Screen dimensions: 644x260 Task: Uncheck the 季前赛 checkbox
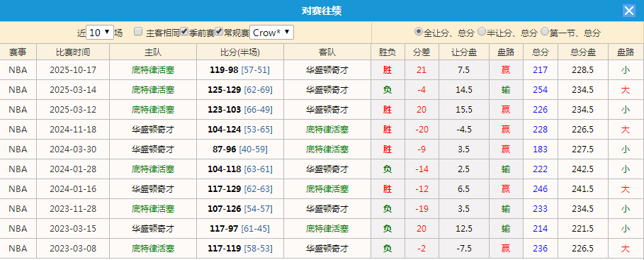pos(184,31)
